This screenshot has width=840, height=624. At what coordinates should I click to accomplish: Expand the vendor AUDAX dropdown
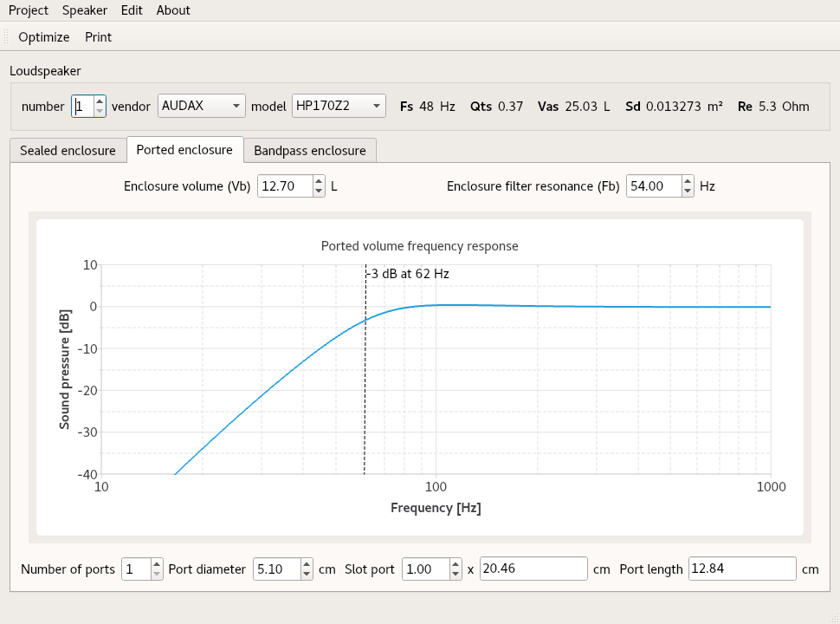[202, 106]
